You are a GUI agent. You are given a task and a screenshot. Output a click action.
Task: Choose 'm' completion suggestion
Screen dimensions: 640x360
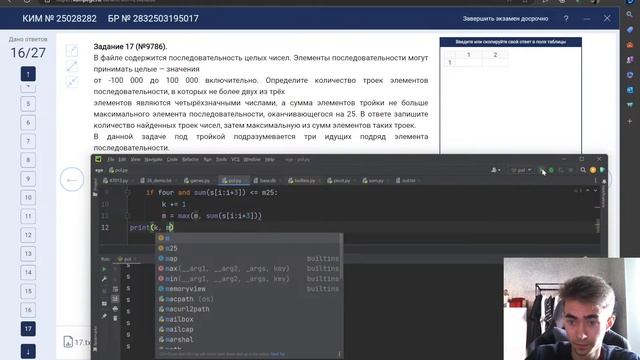(x=248, y=238)
